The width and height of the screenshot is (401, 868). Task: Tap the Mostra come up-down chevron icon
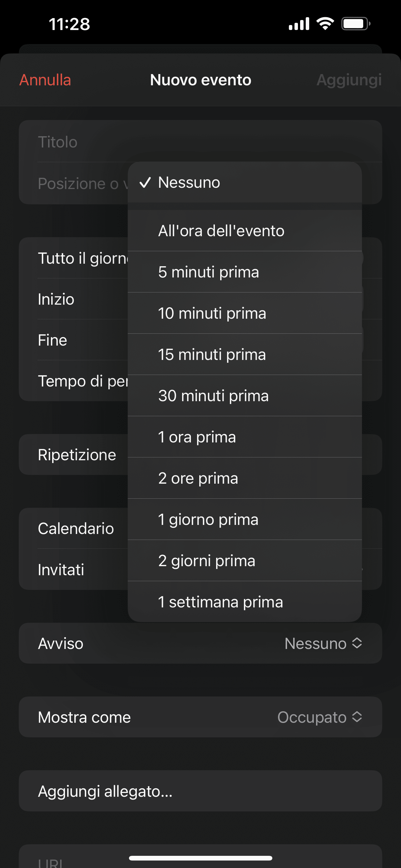pyautogui.click(x=357, y=717)
